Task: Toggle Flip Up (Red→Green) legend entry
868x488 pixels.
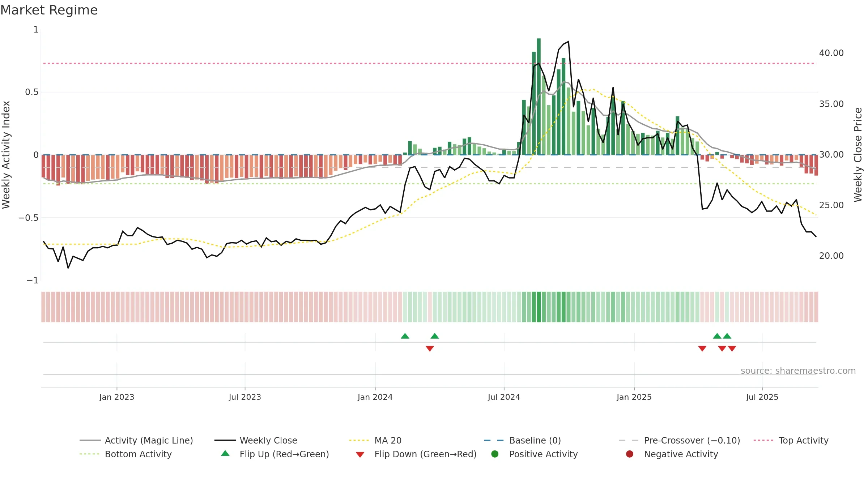Action: 275,454
